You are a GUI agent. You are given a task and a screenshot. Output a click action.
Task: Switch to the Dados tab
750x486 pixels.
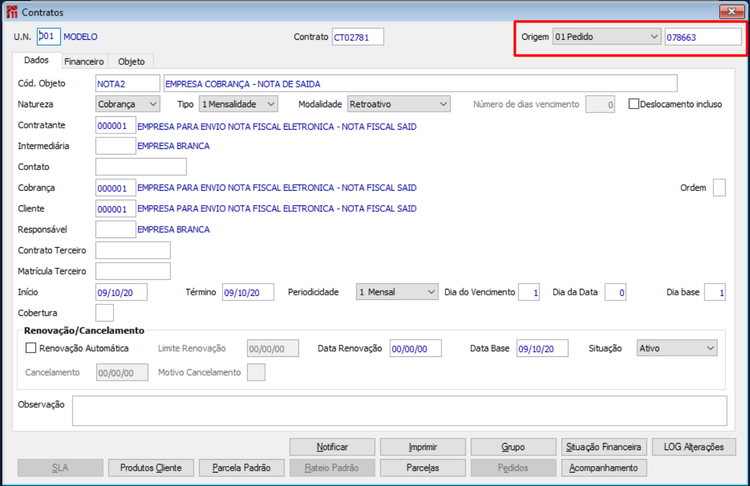(36, 60)
